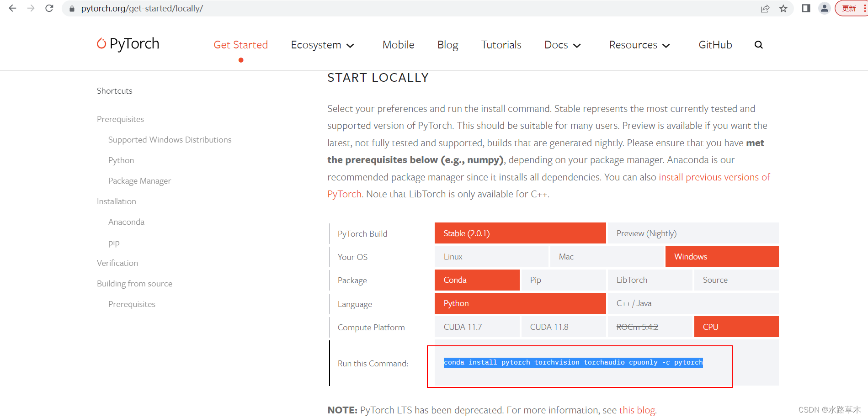Click the ROCm 5.4.2 compute platform option
Image resolution: width=868 pixels, height=418 pixels.
tap(650, 327)
